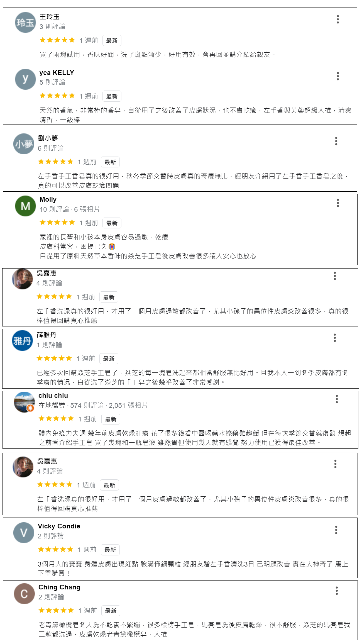
Task: Open more options on yea KELLY's review
Action: (x=338, y=76)
